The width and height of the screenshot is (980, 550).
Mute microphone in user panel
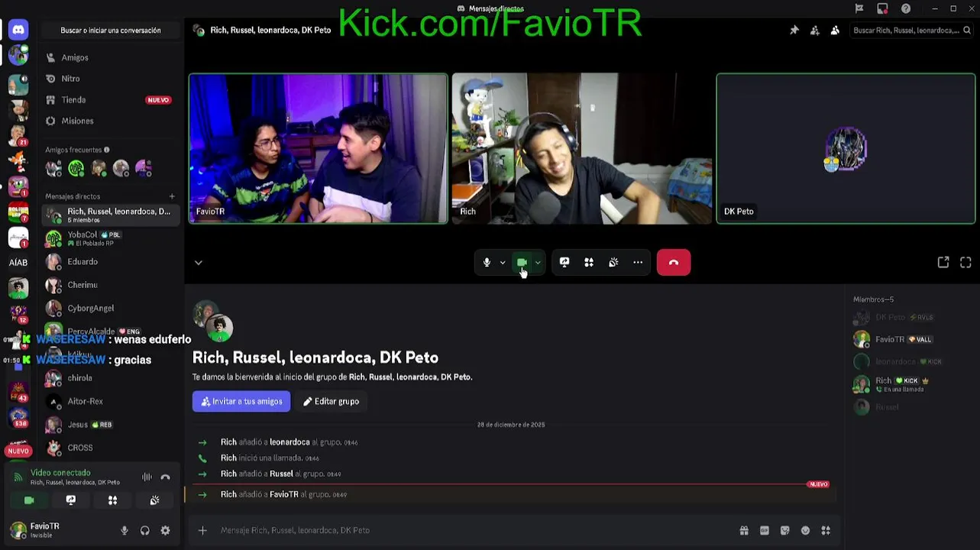(125, 530)
